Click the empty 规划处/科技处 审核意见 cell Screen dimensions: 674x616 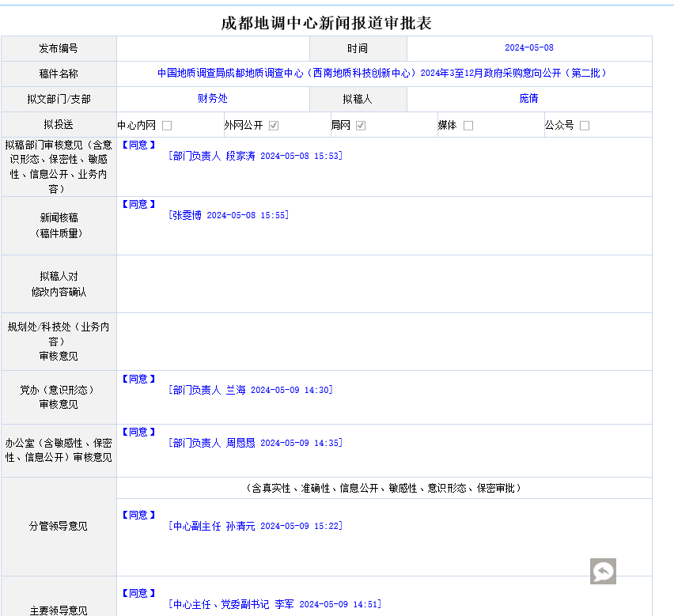384,342
